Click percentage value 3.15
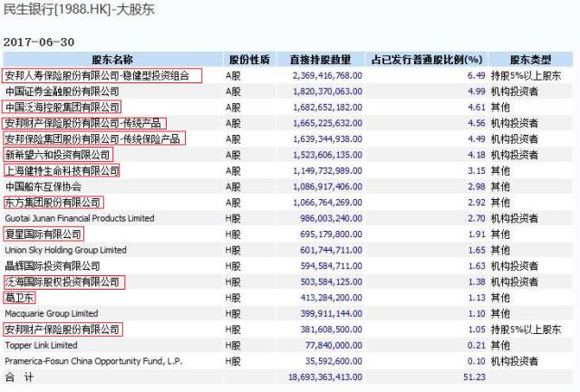The image size is (580, 392). [x=477, y=171]
